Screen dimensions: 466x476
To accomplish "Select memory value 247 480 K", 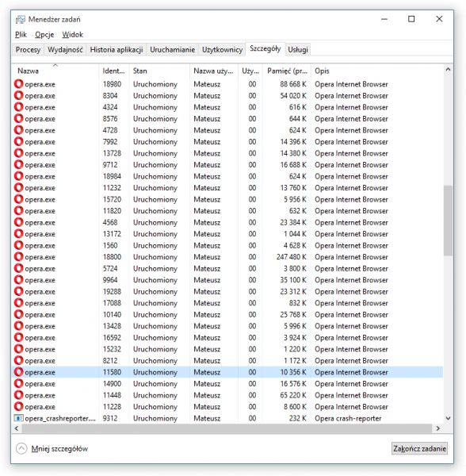I will click(292, 257).
